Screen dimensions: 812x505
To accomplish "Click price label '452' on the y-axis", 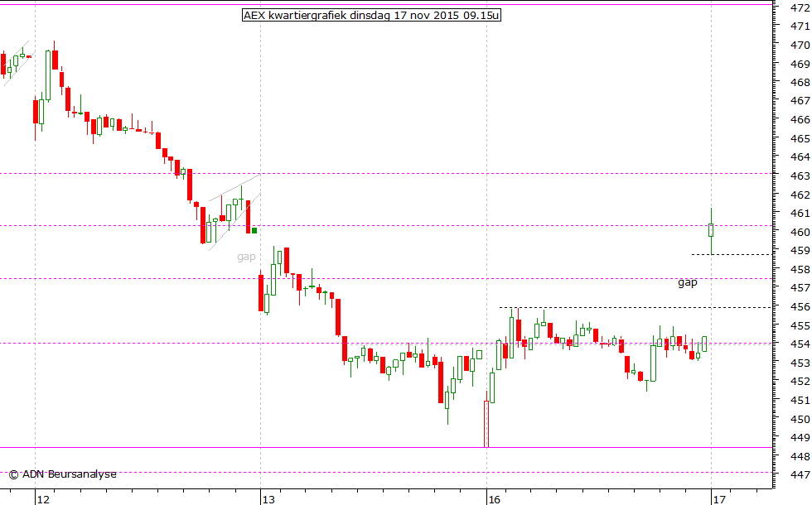I will [x=800, y=382].
